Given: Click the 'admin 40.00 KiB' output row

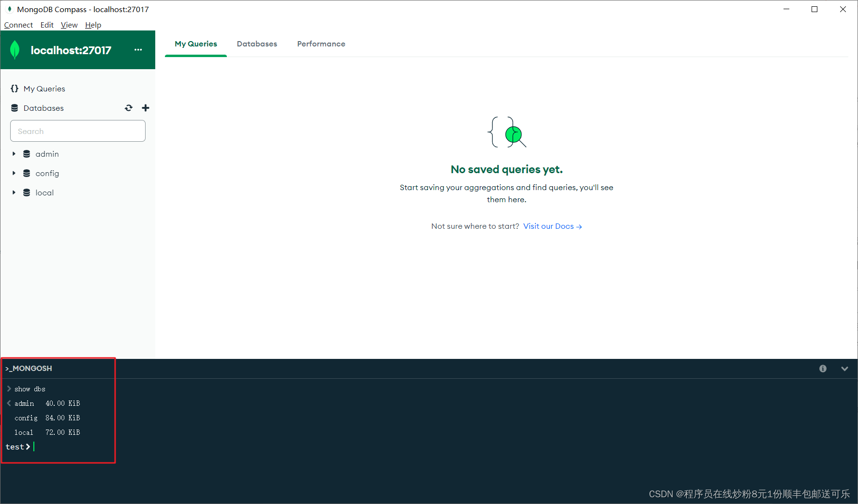Looking at the screenshot, I should point(47,403).
